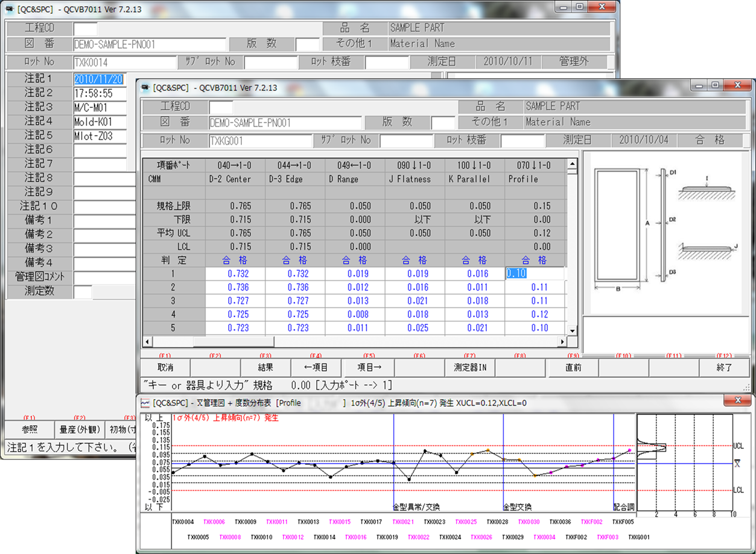The width and height of the screenshot is (756, 554).
Task: Click the table's horizontal scrollbar left arrow
Action: pos(148,342)
